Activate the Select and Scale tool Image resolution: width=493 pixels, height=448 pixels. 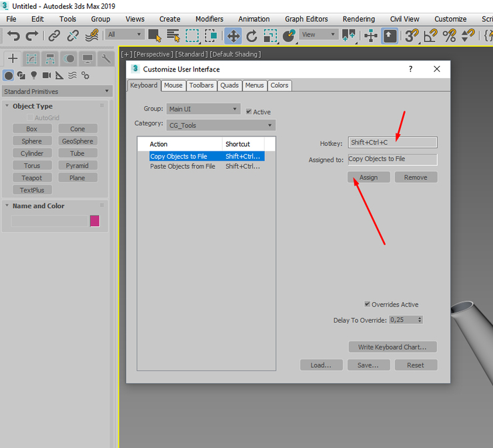tap(270, 36)
